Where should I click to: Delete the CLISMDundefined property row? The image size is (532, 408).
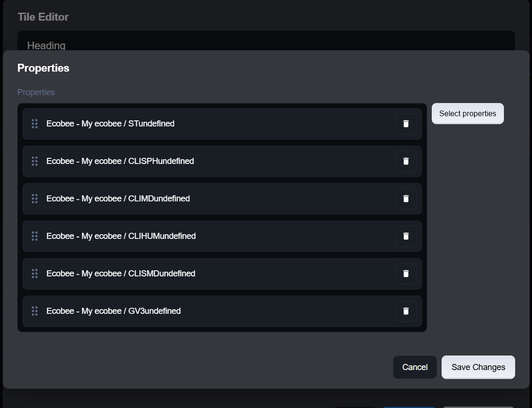click(x=406, y=273)
